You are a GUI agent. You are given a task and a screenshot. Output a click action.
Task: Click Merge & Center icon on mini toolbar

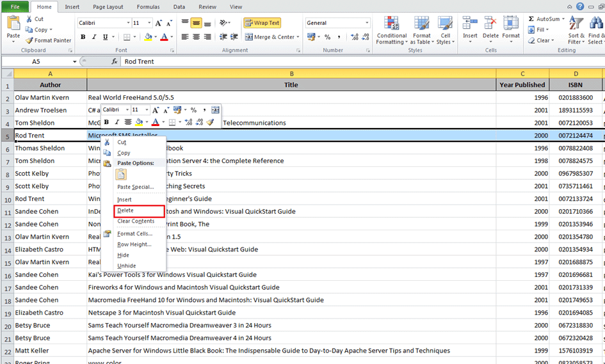pos(215,110)
